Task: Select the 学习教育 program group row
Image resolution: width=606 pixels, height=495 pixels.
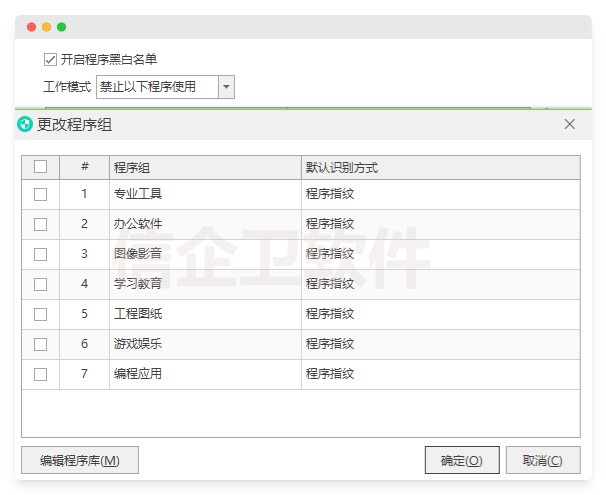Action: 138,284
